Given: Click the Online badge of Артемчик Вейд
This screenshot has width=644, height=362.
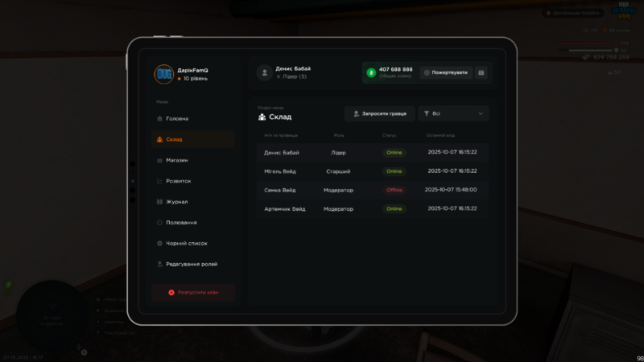Looking at the screenshot, I should tap(394, 209).
